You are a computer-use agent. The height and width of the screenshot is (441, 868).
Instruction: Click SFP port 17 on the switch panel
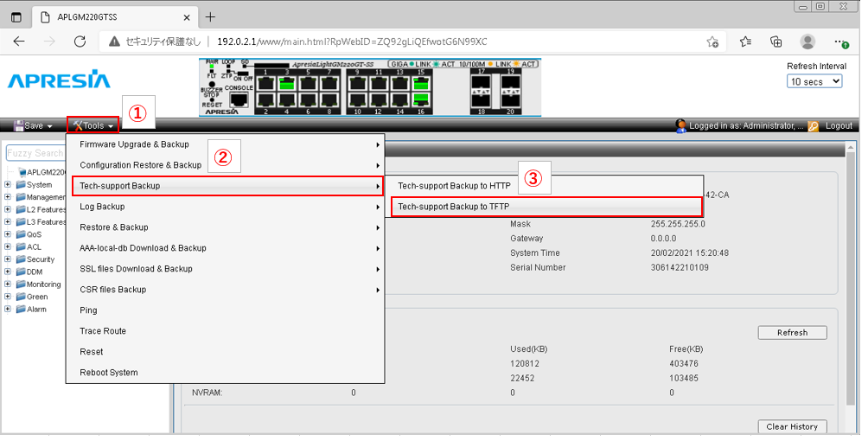tap(482, 84)
